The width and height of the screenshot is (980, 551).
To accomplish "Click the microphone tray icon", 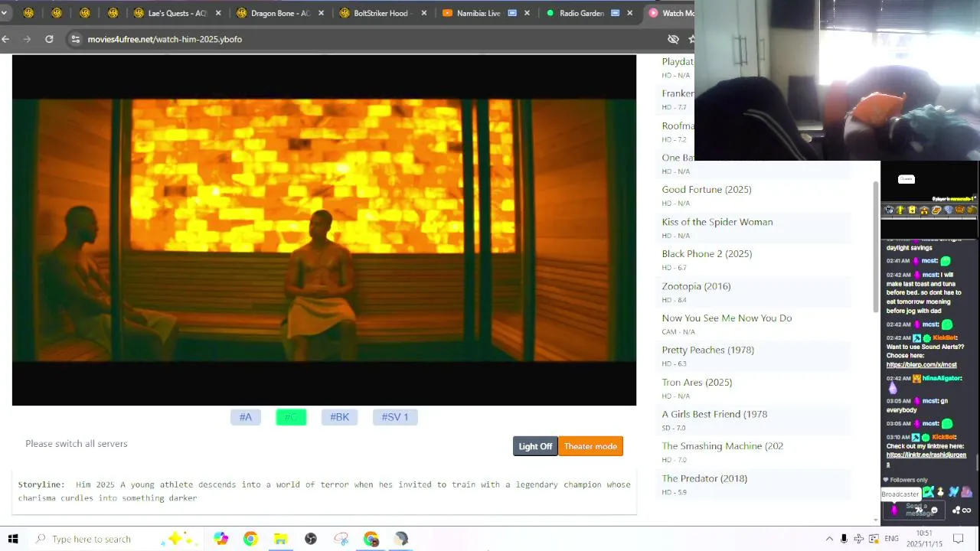I will [844, 539].
